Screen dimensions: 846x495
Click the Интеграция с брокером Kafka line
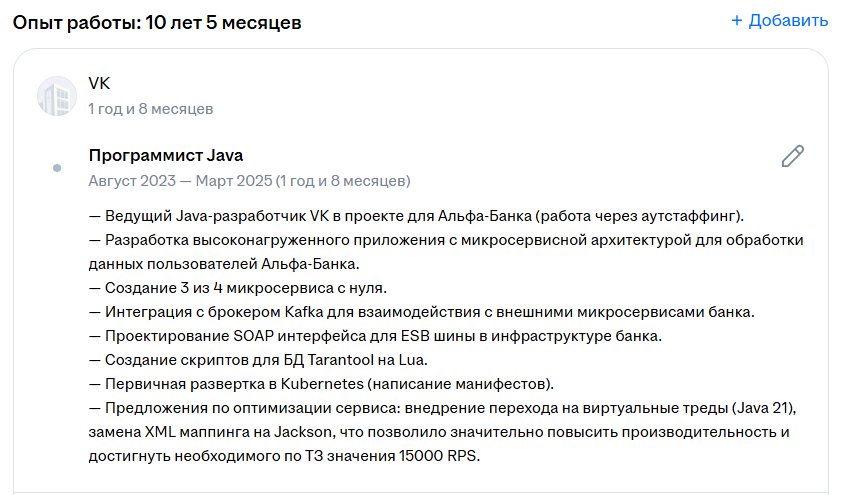click(421, 312)
